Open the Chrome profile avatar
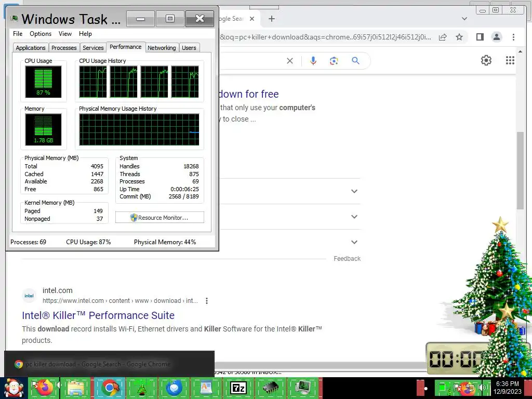 pos(497,37)
